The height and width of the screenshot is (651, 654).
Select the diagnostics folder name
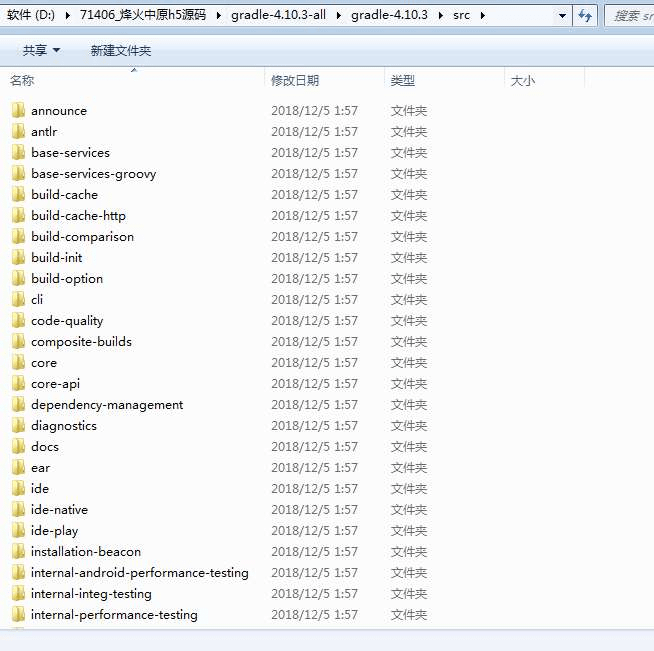64,425
